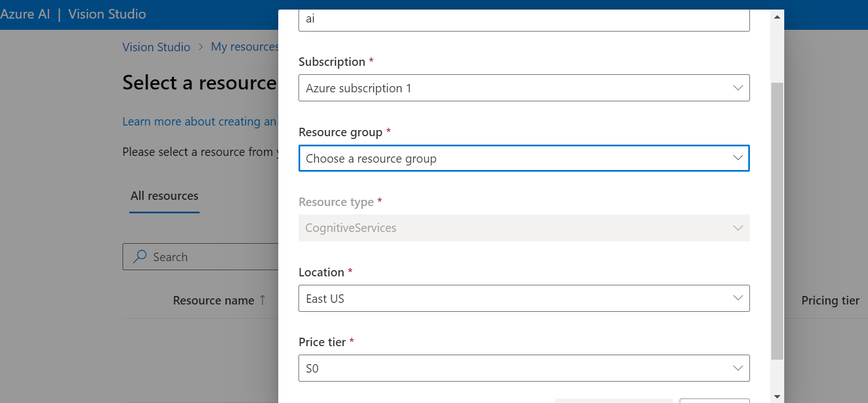Click the Vision Studio breadcrumb link
The width and height of the screenshot is (868, 403).
[156, 47]
